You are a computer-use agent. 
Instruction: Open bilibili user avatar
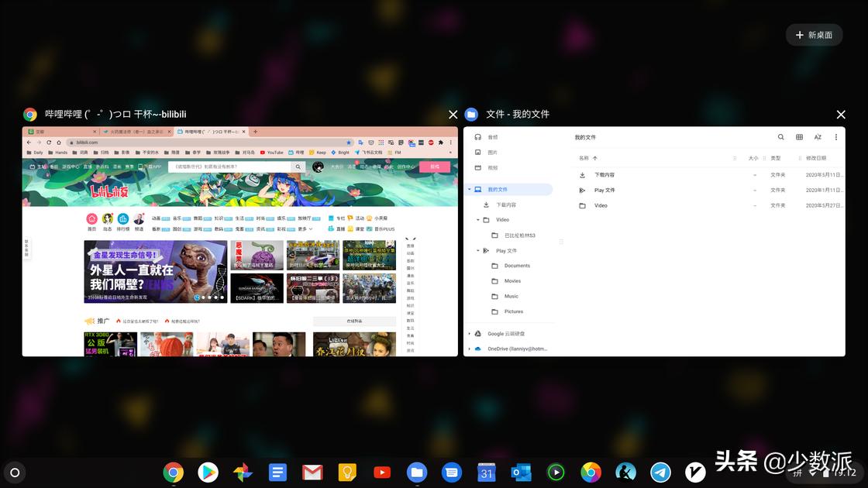point(318,167)
